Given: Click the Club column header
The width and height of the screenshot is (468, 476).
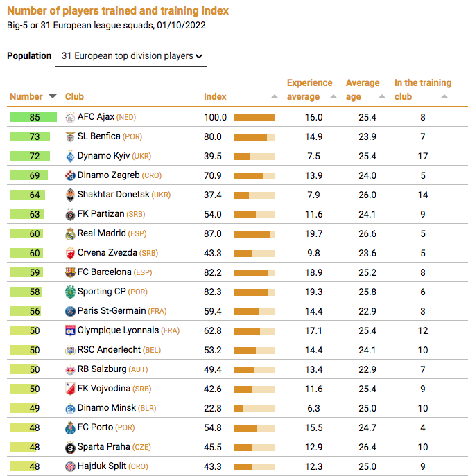Looking at the screenshot, I should point(74,97).
